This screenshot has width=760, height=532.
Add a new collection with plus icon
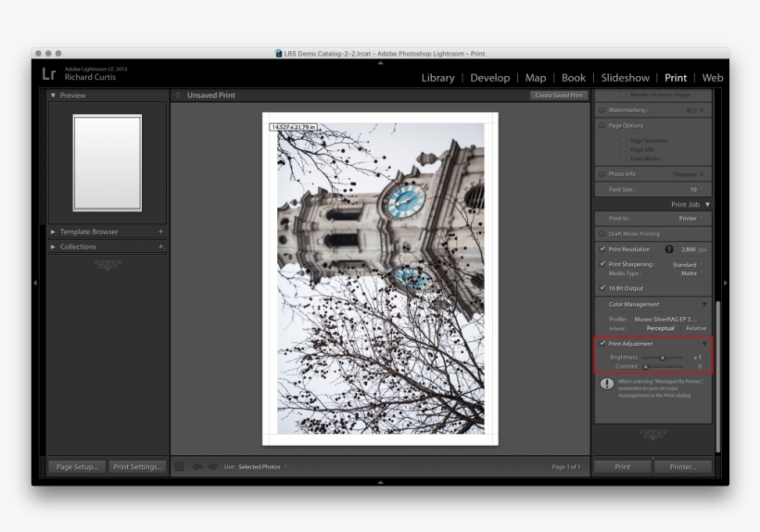pyautogui.click(x=160, y=247)
